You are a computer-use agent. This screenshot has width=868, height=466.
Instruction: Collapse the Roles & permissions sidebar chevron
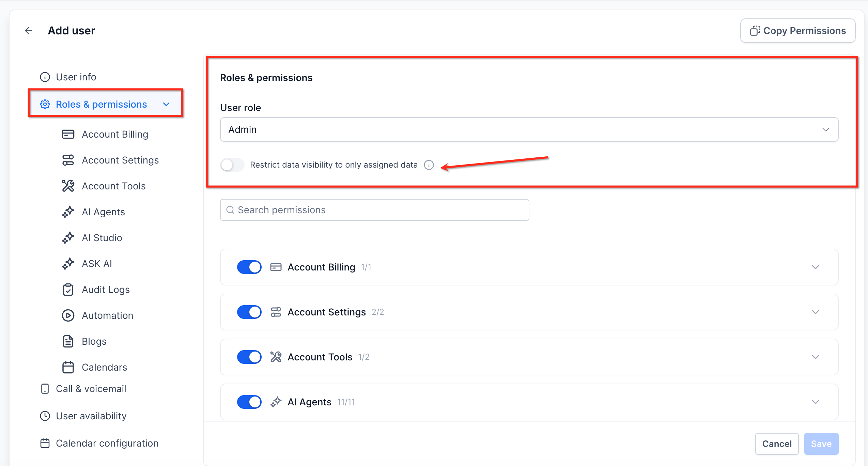[x=166, y=104]
